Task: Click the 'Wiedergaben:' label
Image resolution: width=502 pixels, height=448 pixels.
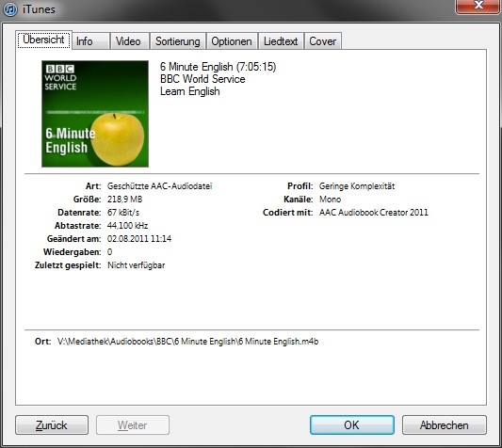Action: [72, 252]
